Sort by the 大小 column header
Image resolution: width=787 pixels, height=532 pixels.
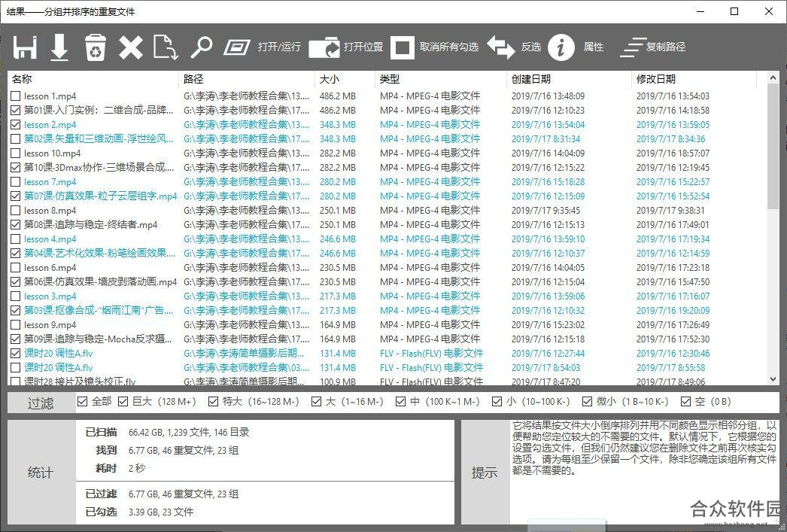[x=345, y=79]
